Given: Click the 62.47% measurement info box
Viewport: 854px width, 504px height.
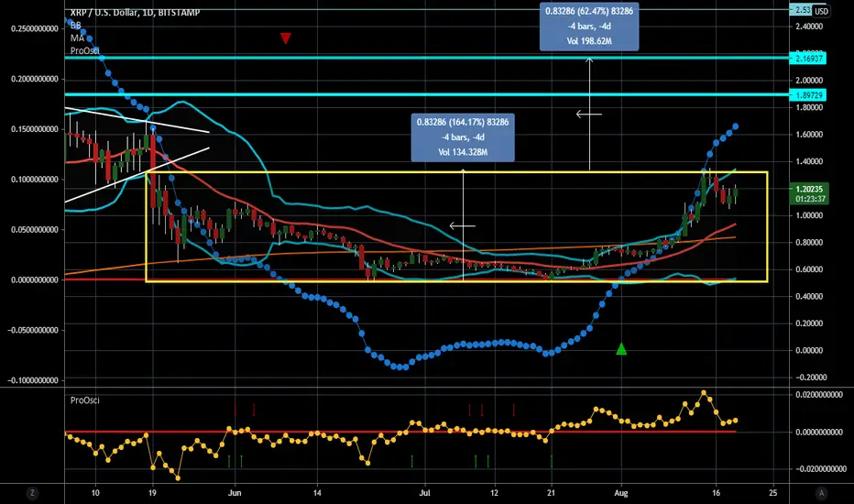Looking at the screenshot, I should coord(589,26).
